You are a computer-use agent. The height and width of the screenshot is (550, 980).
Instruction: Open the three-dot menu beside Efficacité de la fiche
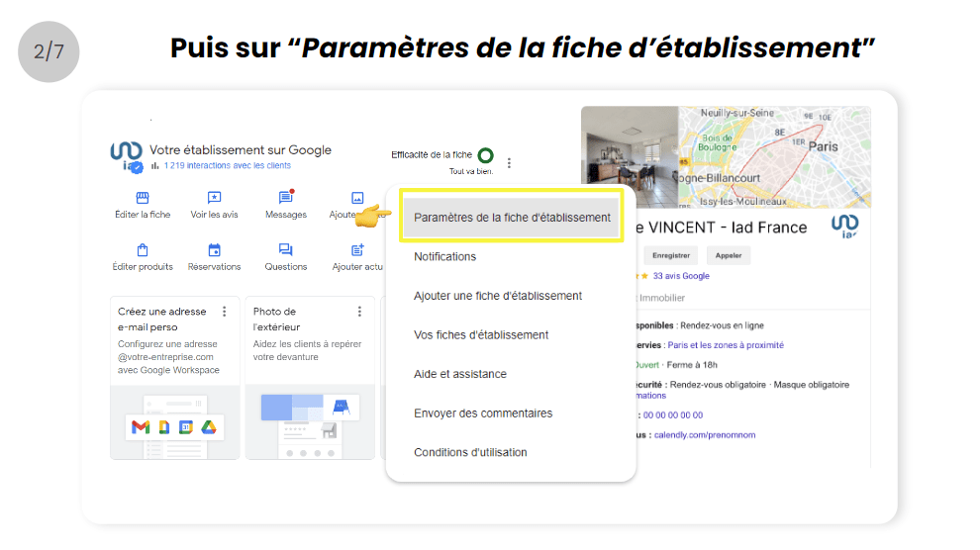(510, 163)
